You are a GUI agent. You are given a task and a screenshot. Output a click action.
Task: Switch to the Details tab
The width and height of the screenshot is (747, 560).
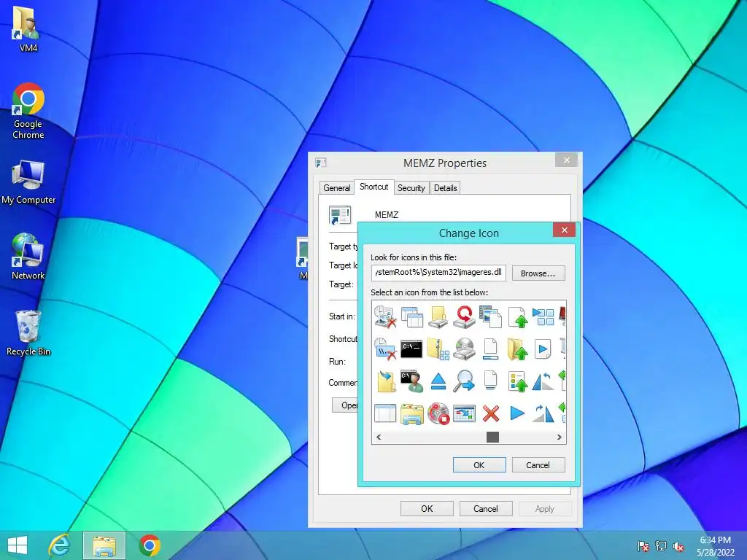point(446,188)
